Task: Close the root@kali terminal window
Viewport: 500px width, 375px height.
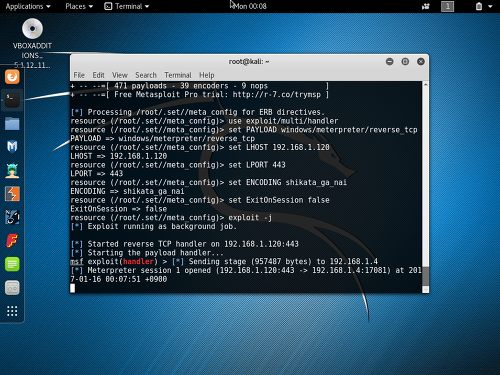Action: pyautogui.click(x=421, y=62)
